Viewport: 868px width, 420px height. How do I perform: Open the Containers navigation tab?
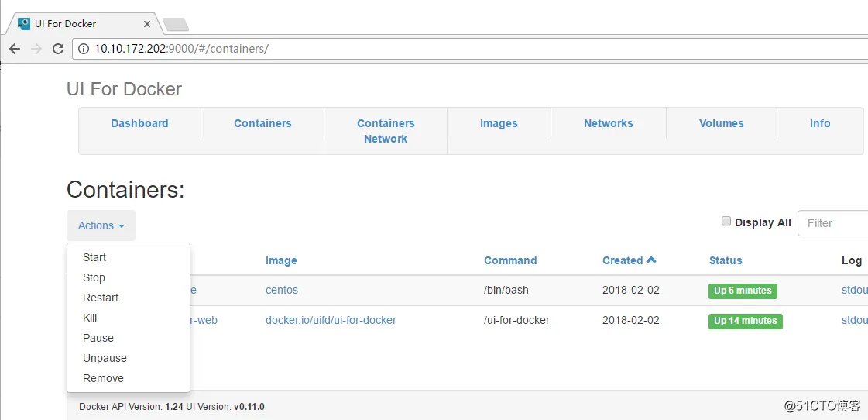pyautogui.click(x=262, y=123)
